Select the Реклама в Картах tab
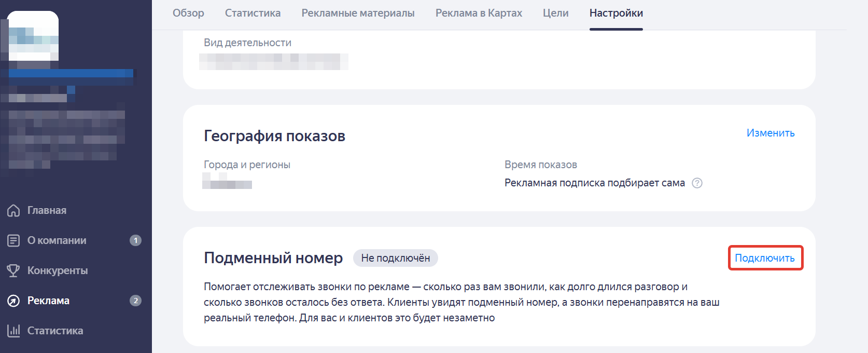The height and width of the screenshot is (353, 868). tap(479, 13)
